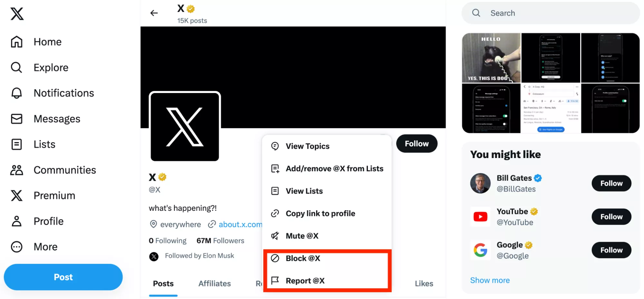Screen dimensions: 644x299
Task: Open Notifications via the bell icon
Action: pos(16,93)
